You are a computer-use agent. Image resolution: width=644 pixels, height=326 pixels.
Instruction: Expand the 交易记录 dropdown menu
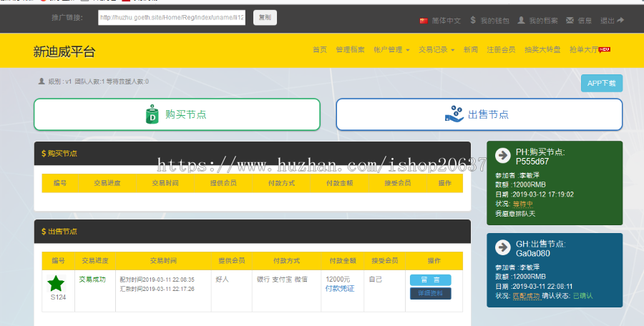point(436,49)
